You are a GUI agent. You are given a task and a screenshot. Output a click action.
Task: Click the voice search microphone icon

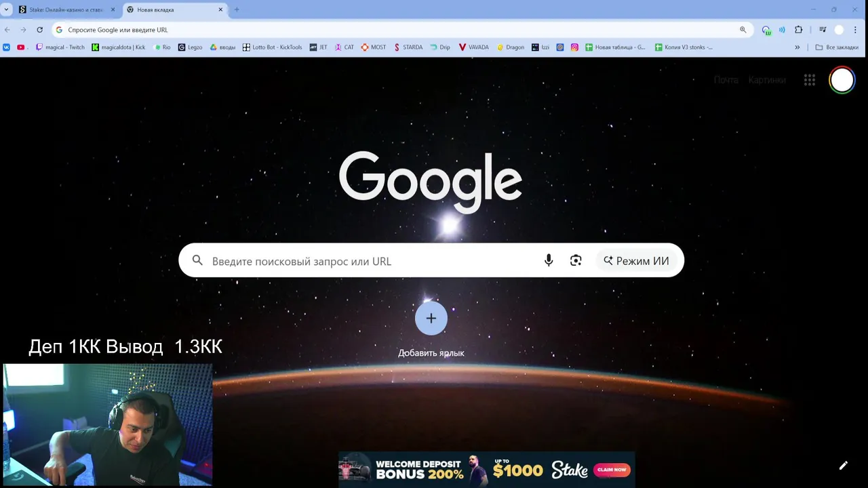pyautogui.click(x=549, y=261)
